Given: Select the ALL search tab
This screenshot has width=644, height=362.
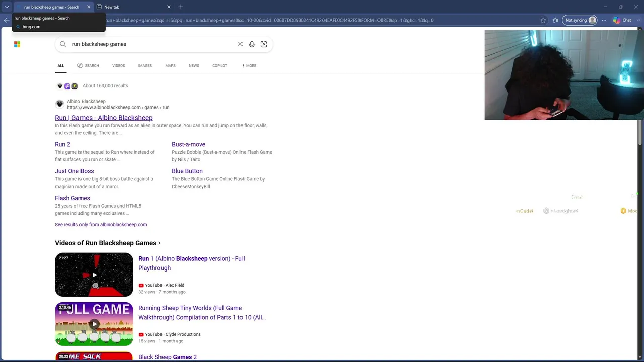Looking at the screenshot, I should pos(61,66).
